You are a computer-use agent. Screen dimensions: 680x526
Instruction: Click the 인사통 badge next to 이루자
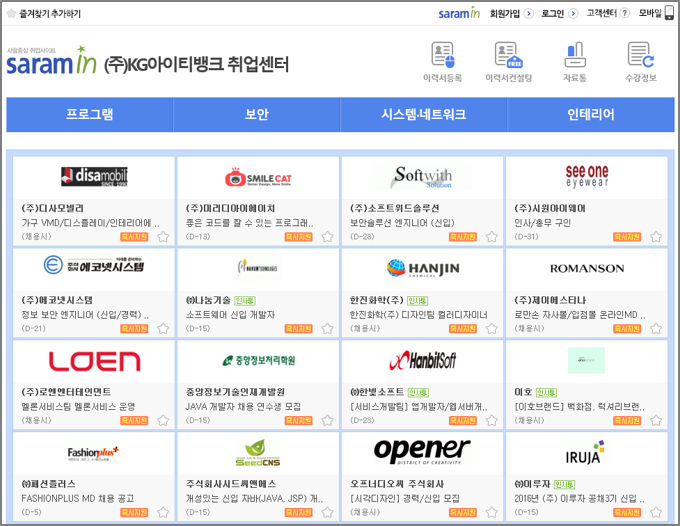[565, 484]
